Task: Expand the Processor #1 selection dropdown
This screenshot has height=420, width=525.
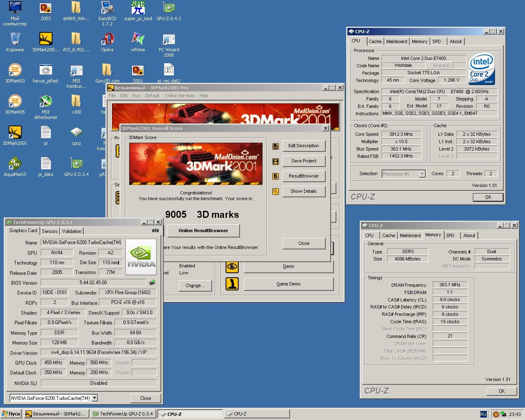Action: (x=422, y=174)
